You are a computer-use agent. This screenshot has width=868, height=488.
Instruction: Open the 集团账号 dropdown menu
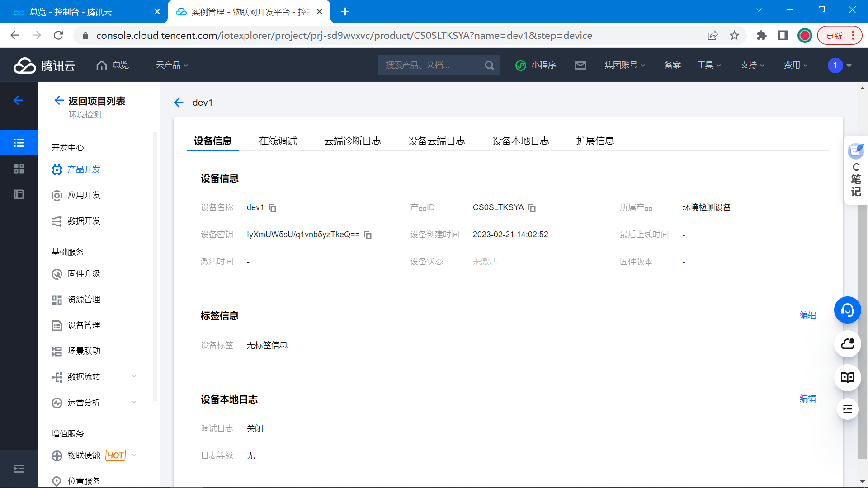tap(624, 66)
